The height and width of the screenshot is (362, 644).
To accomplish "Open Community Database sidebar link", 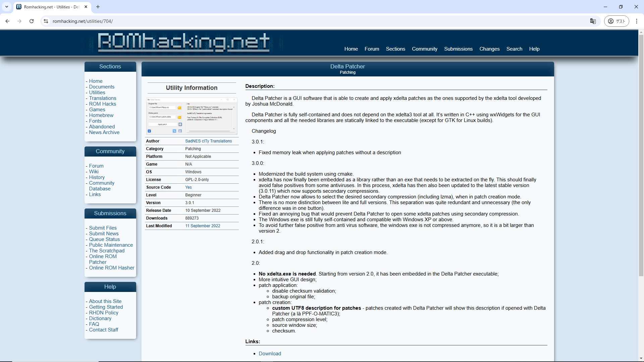I will click(x=102, y=186).
